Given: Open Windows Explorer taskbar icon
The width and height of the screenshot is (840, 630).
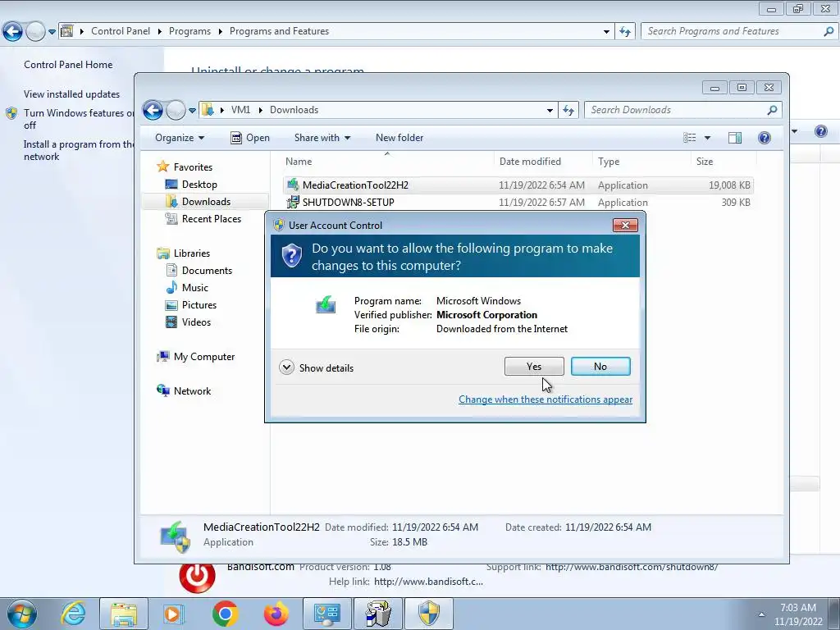Looking at the screenshot, I should [125, 614].
